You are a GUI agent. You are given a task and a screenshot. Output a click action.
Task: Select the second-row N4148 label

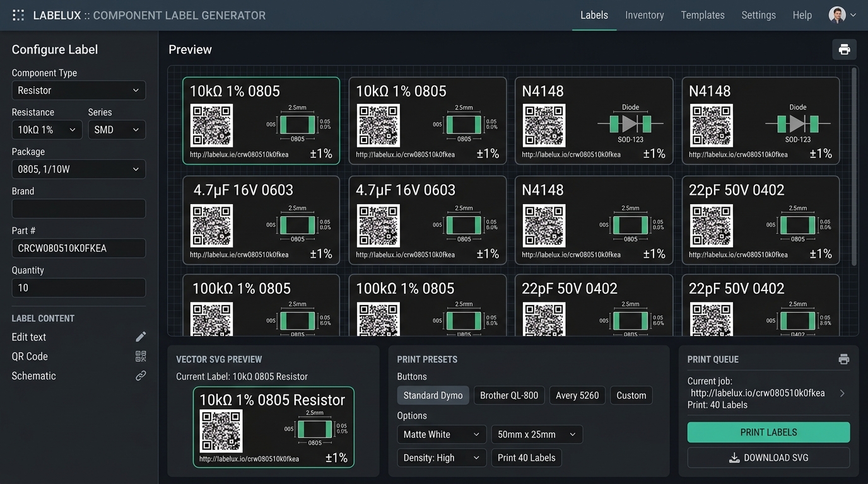594,220
